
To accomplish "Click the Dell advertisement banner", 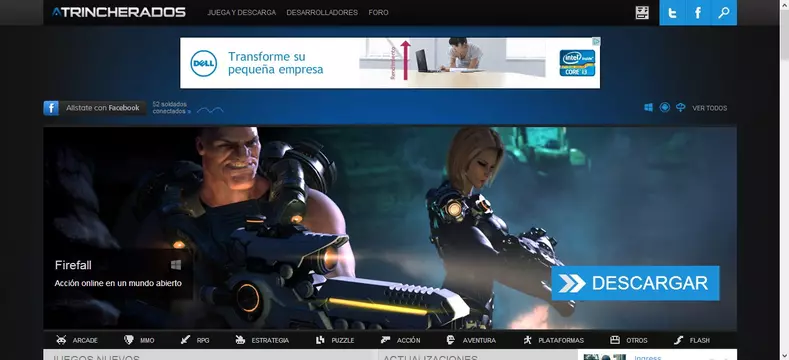I will tap(390, 63).
